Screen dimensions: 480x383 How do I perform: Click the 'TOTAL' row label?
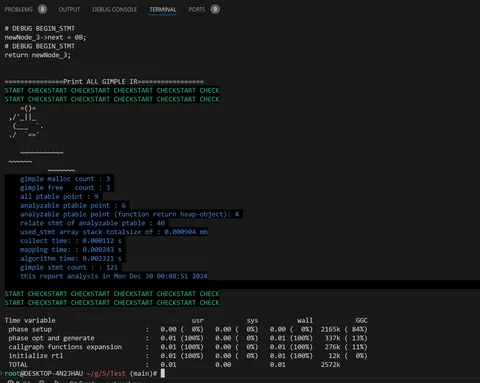(18, 365)
